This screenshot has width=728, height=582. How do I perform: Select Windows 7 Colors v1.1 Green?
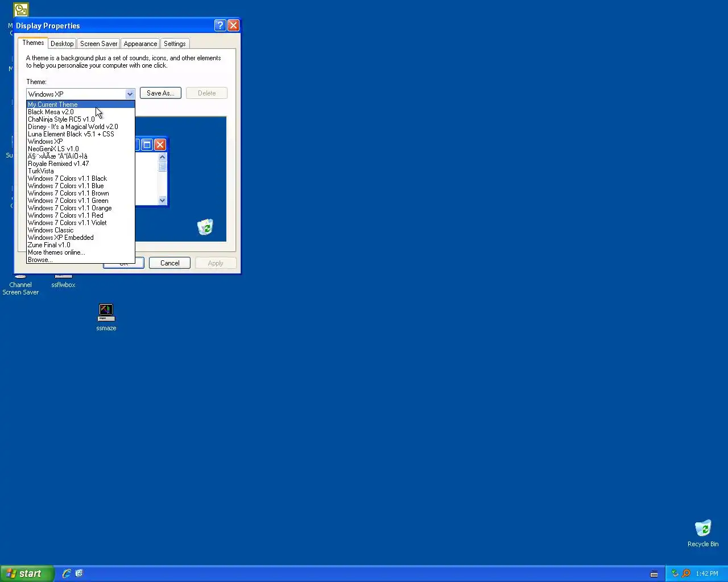[80, 201]
